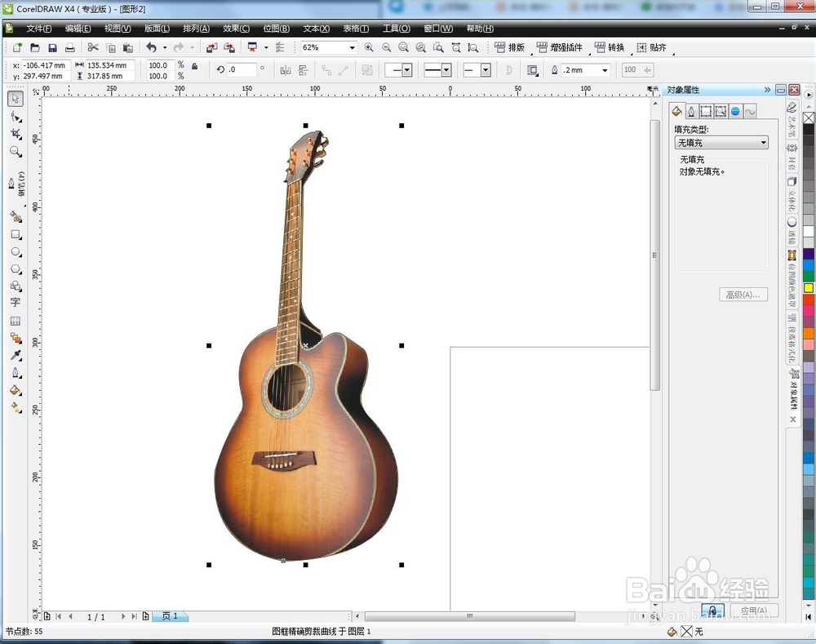This screenshot has height=644, width=816.
Task: Open the 位图(B) menu
Action: coord(277,29)
